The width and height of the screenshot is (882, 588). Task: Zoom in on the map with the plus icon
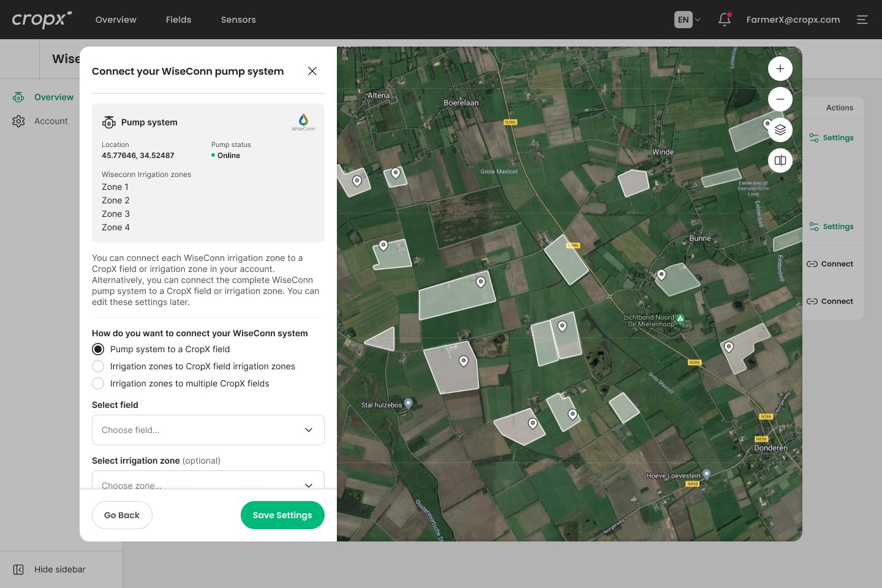780,69
